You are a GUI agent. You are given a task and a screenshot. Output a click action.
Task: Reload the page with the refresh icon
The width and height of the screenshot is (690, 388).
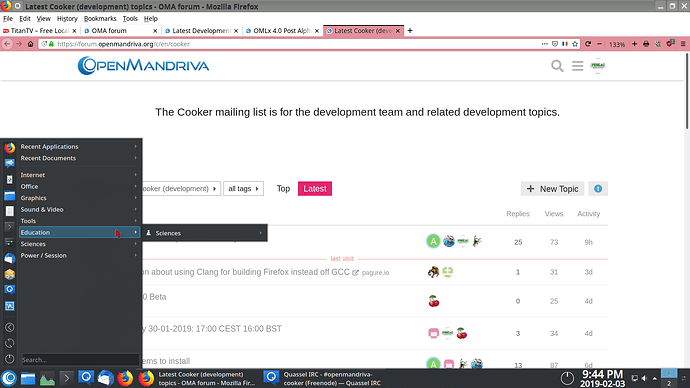588,44
